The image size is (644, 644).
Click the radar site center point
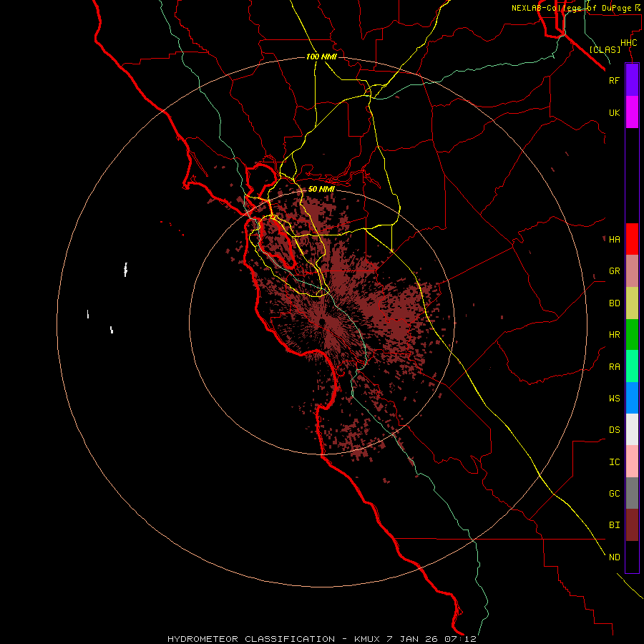[x=322, y=321]
